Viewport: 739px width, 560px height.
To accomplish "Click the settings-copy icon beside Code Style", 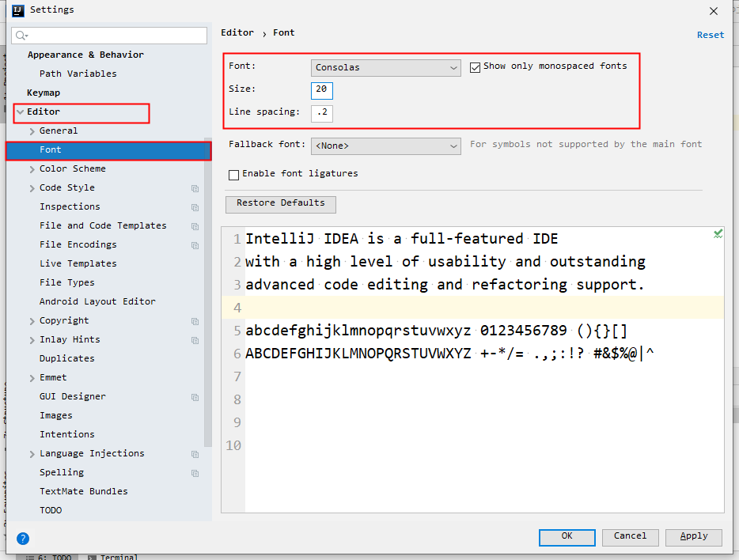I will 195,188.
